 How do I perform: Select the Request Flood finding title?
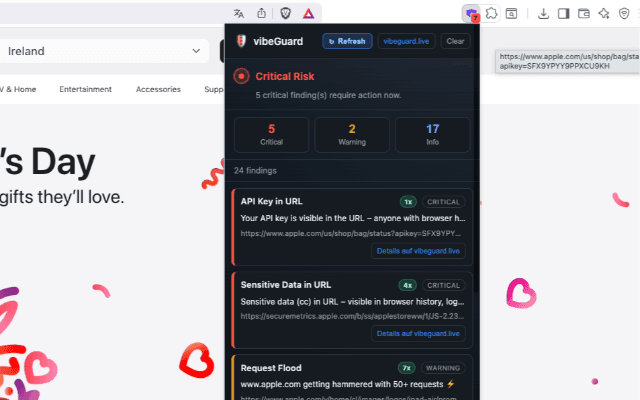point(271,368)
